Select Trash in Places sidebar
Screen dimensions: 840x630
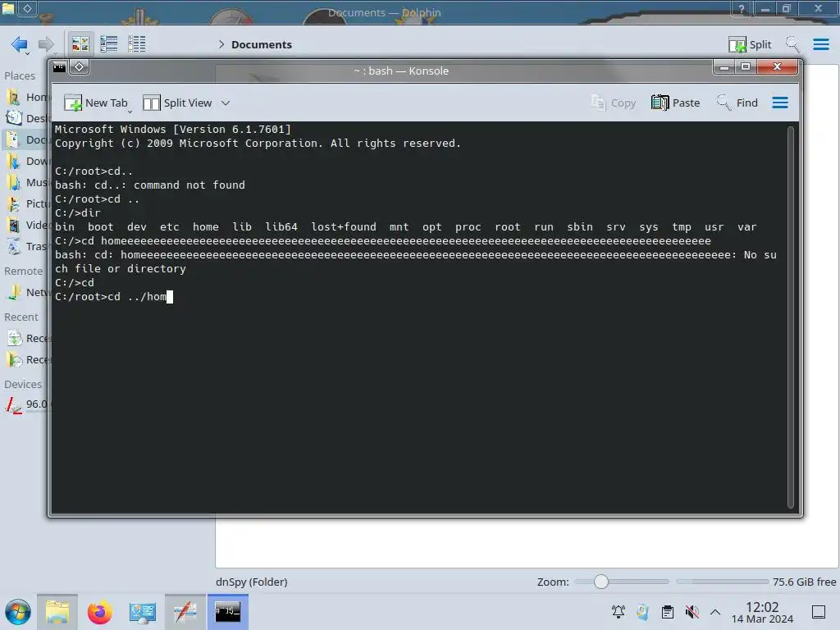click(27, 246)
